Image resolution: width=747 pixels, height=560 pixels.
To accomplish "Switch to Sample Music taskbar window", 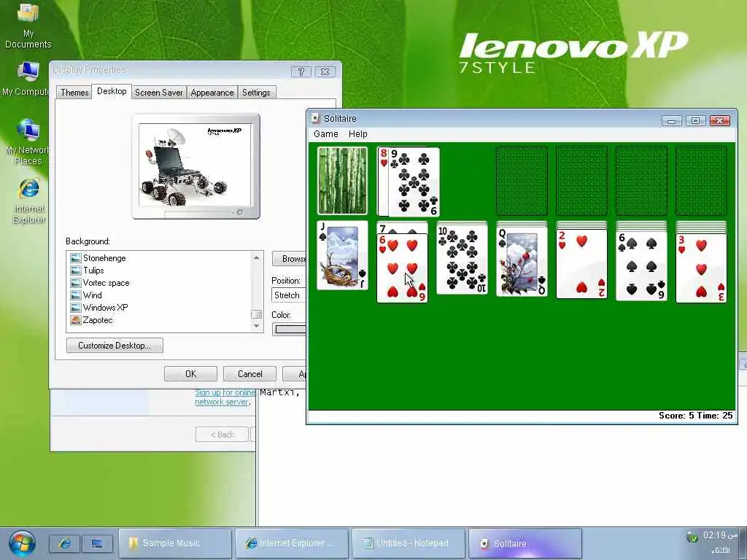I will tap(175, 542).
